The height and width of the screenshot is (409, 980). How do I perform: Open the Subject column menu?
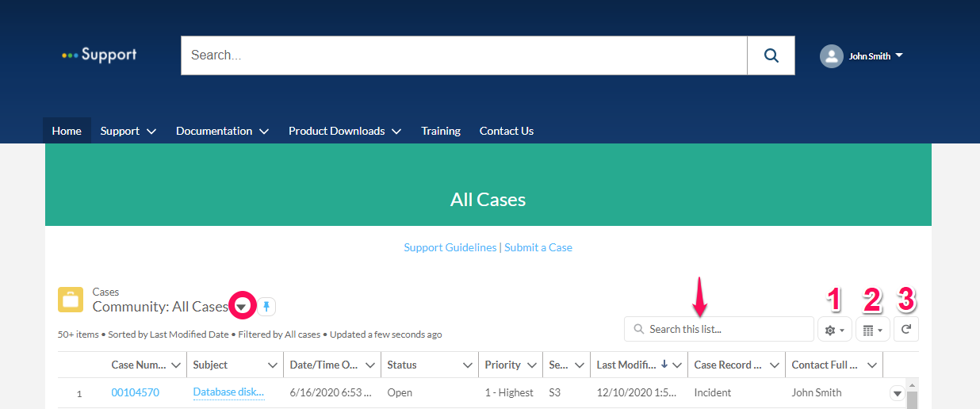(273, 365)
